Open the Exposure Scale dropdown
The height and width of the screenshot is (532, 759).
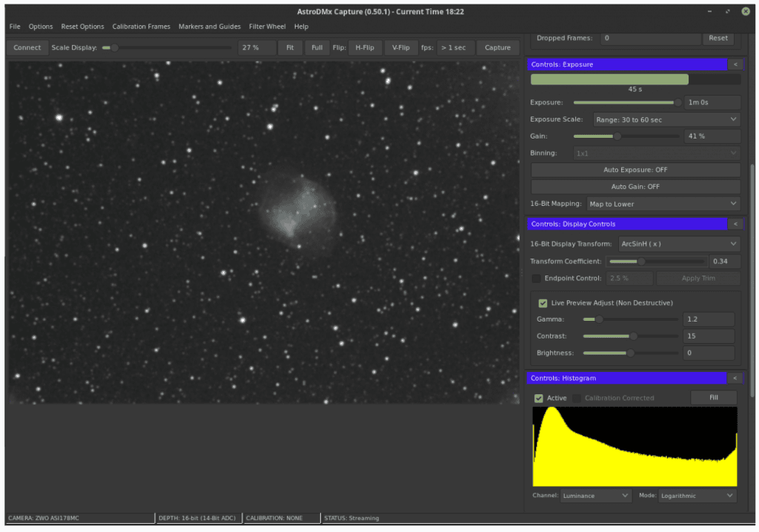click(666, 119)
